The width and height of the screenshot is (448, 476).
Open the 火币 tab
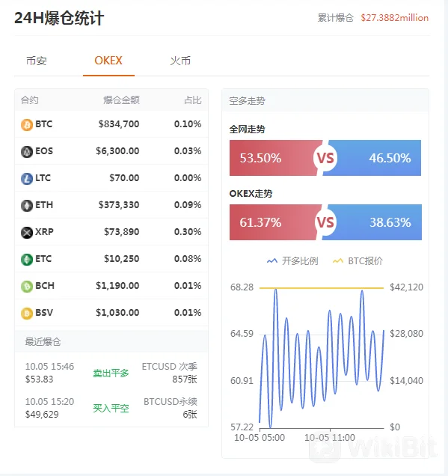180,61
